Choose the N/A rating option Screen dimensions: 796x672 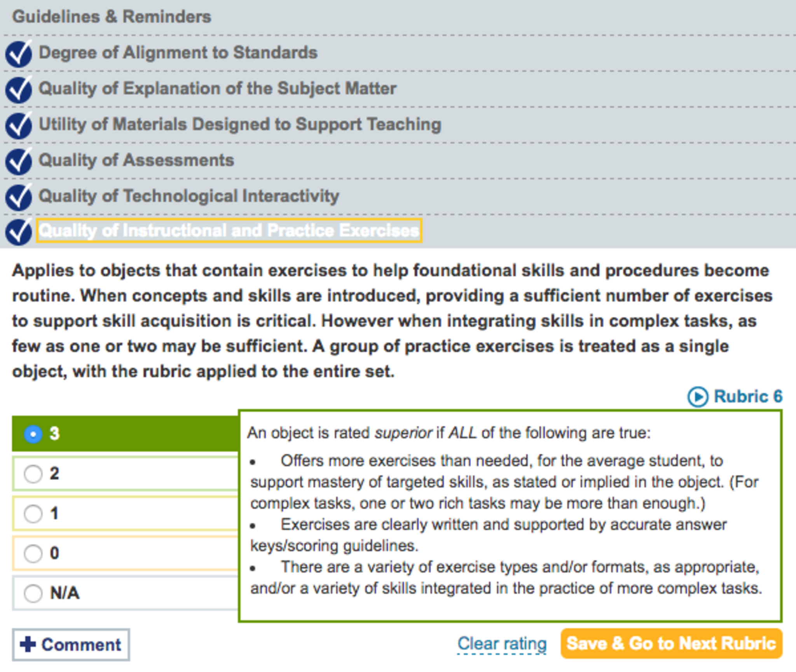(x=33, y=593)
